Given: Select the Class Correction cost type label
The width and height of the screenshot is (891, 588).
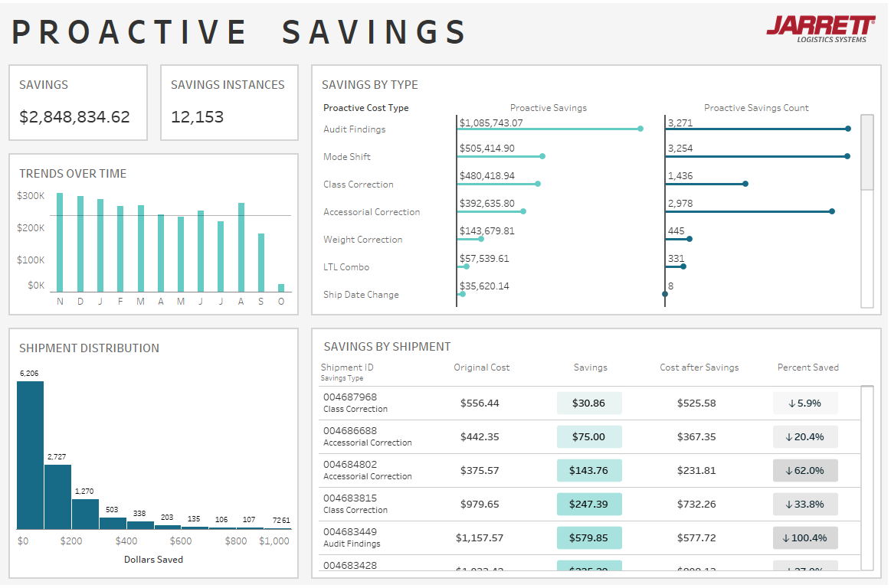Looking at the screenshot, I should [358, 185].
